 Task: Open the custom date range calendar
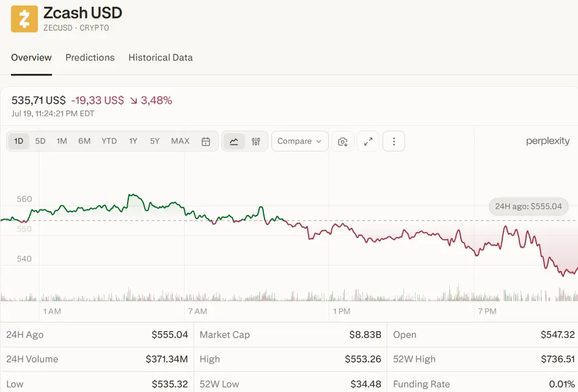(206, 142)
